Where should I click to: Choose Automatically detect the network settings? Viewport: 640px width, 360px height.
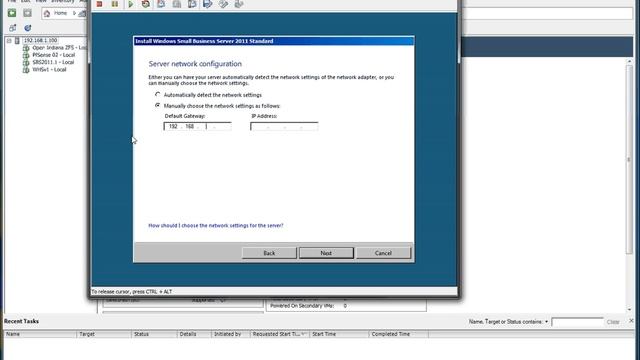pos(158,95)
